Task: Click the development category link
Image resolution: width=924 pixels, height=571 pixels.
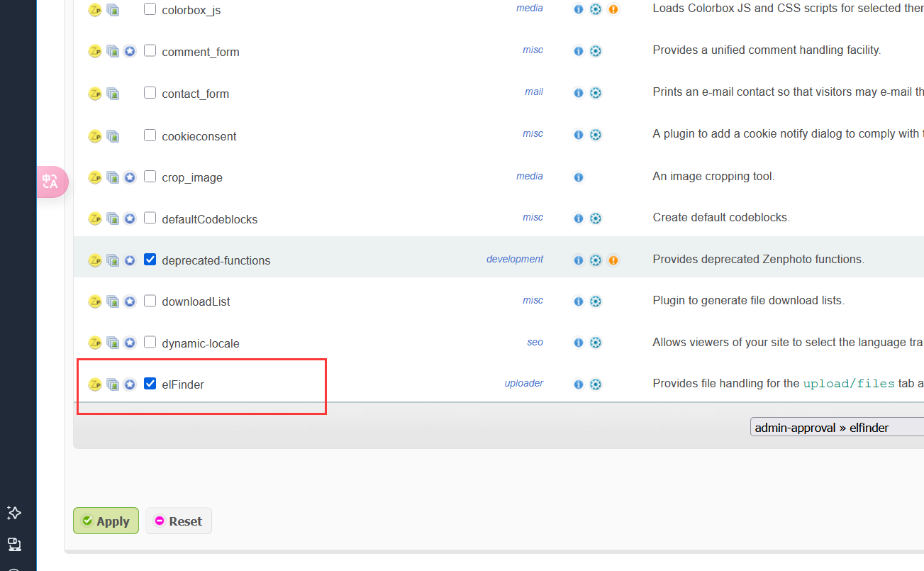Action: (514, 260)
